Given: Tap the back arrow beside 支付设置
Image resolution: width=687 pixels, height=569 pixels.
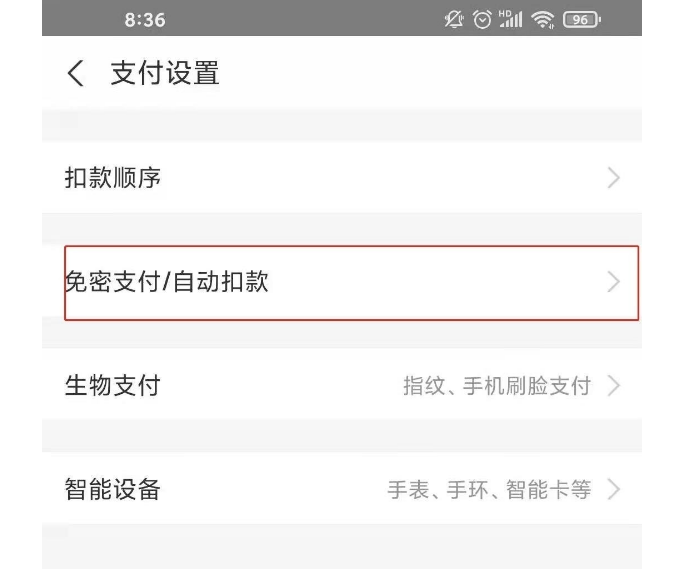Looking at the screenshot, I should (76, 73).
